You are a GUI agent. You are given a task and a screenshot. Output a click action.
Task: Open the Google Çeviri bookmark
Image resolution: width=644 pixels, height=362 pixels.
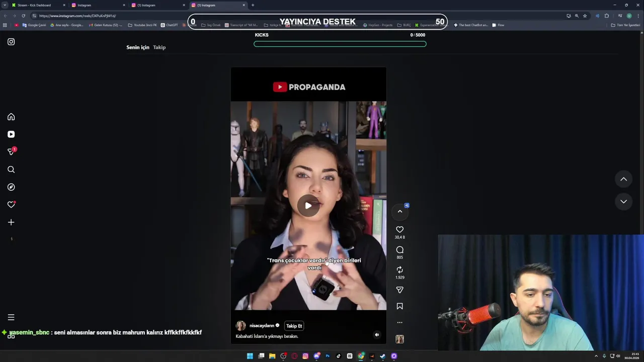34,25
